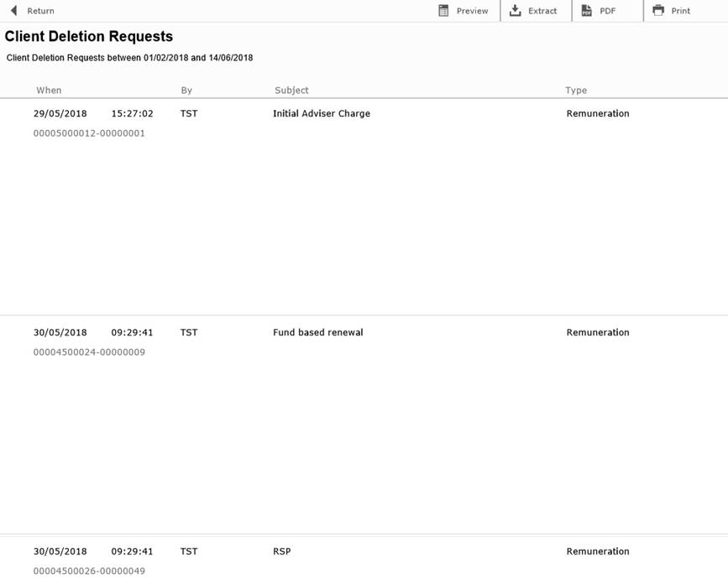728x584 pixels.
Task: Select date 29/05/2018
Action: pos(60,113)
